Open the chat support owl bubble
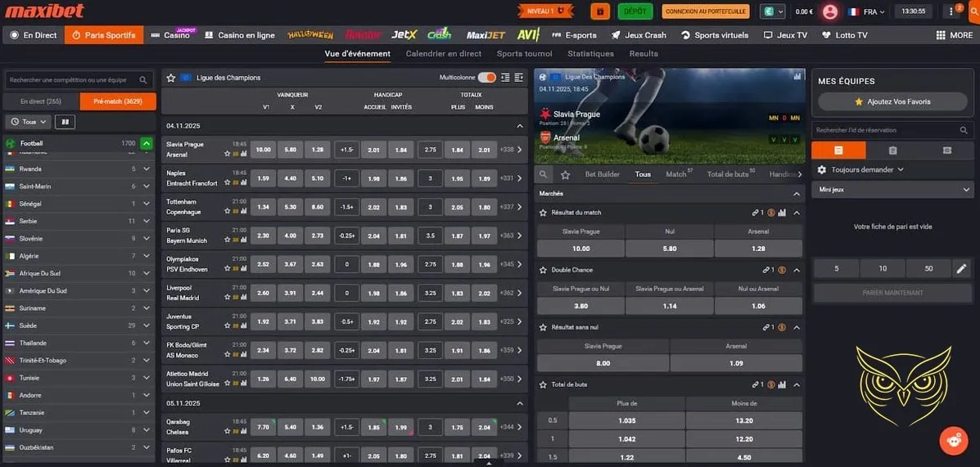 pos(954,441)
